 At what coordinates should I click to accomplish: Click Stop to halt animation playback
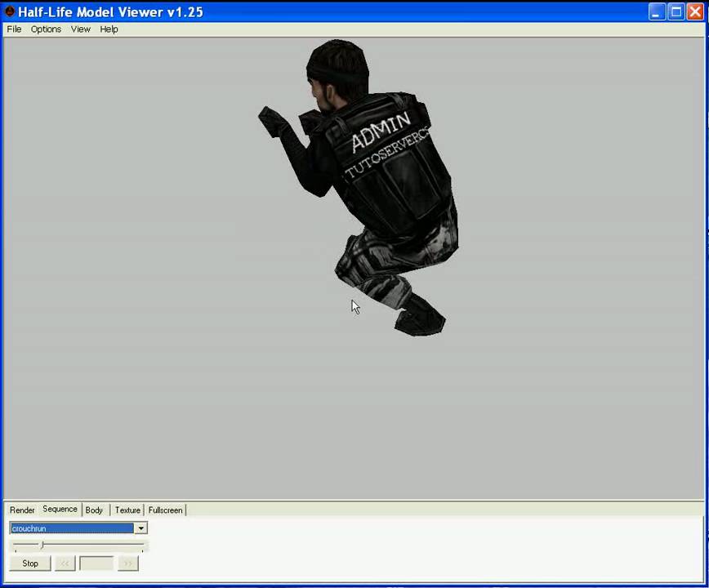(30, 563)
